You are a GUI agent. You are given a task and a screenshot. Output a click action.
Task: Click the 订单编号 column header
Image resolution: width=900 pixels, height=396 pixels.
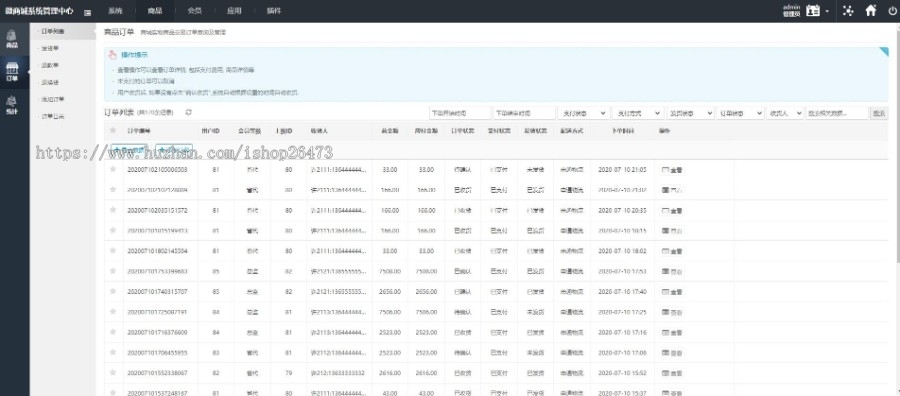(x=138, y=131)
